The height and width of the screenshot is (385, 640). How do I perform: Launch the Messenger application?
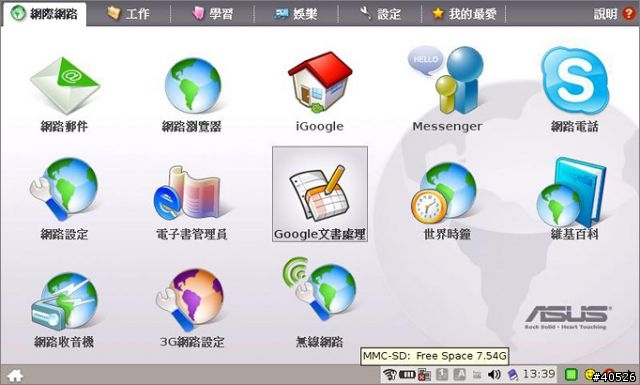click(x=447, y=90)
